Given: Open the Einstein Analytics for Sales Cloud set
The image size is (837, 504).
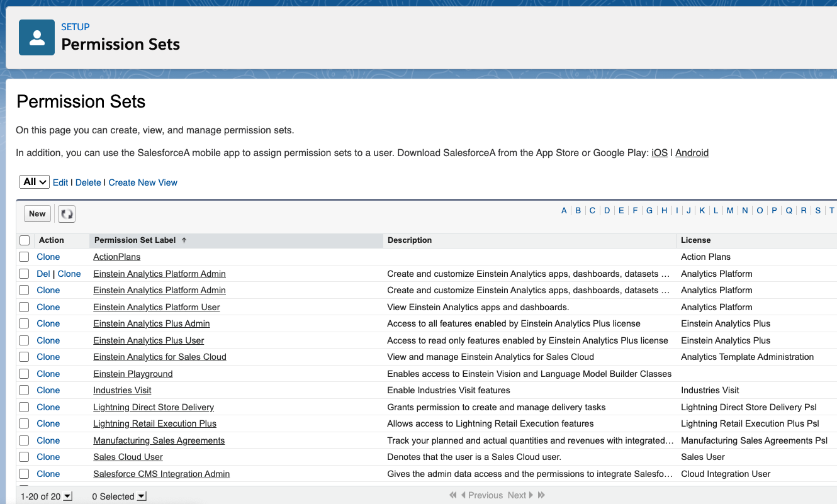Looking at the screenshot, I should click(x=160, y=357).
